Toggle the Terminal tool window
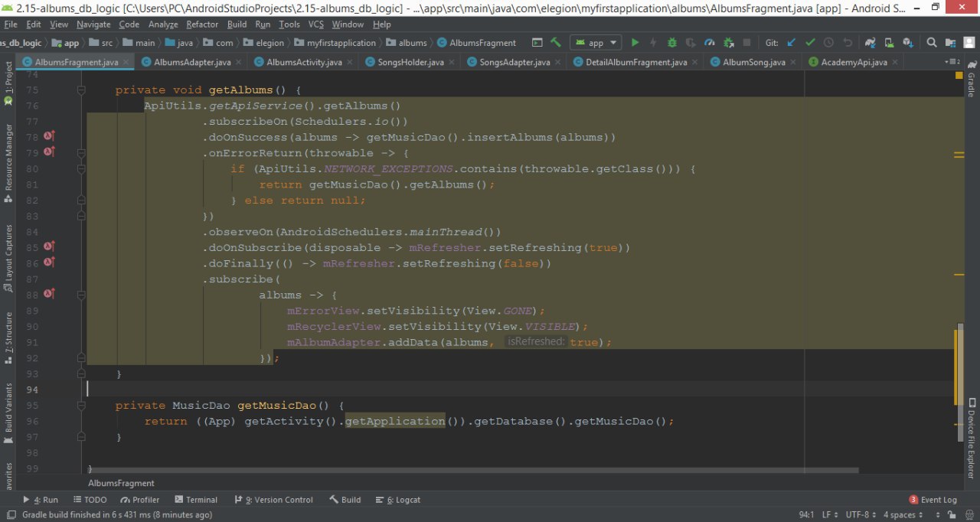 coord(196,500)
